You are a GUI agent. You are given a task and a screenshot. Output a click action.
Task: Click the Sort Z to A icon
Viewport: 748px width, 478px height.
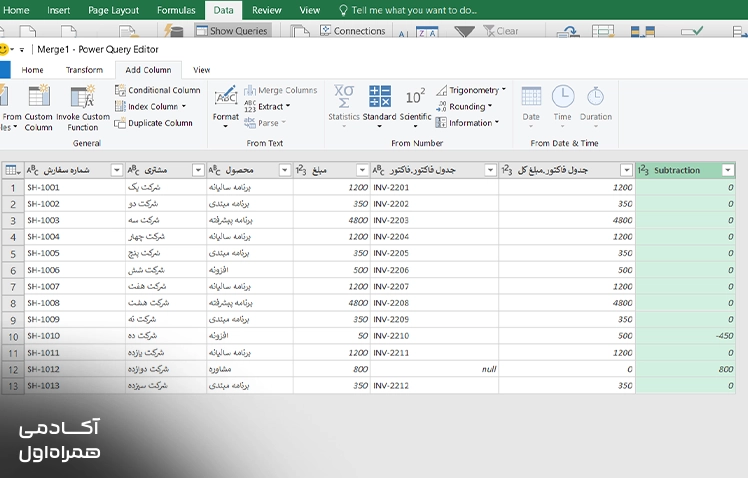[x=427, y=32]
